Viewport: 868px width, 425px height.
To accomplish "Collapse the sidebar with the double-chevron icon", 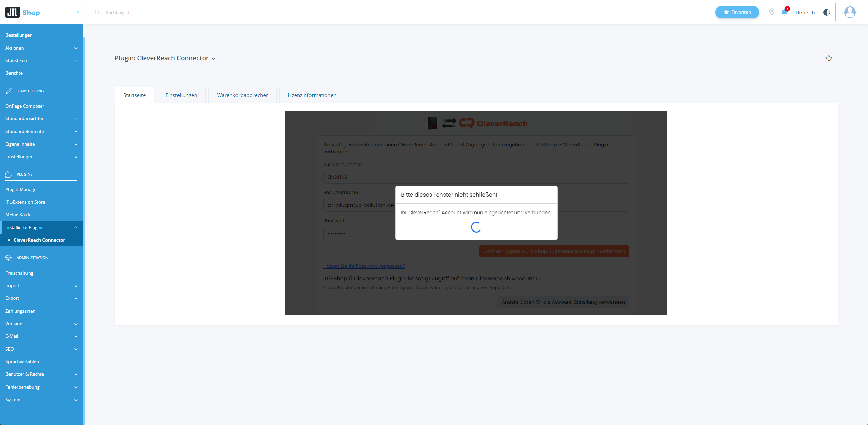I will [x=78, y=12].
